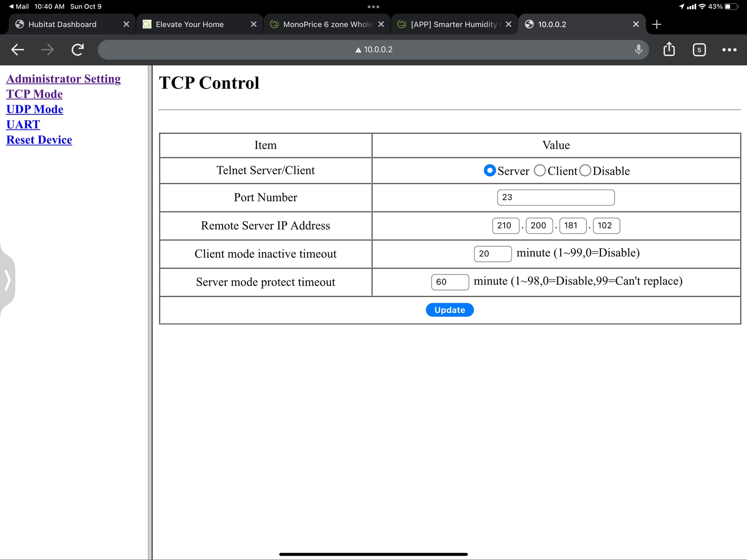Switch to Hubitat Dashboard tab
The image size is (747, 560).
tap(62, 25)
